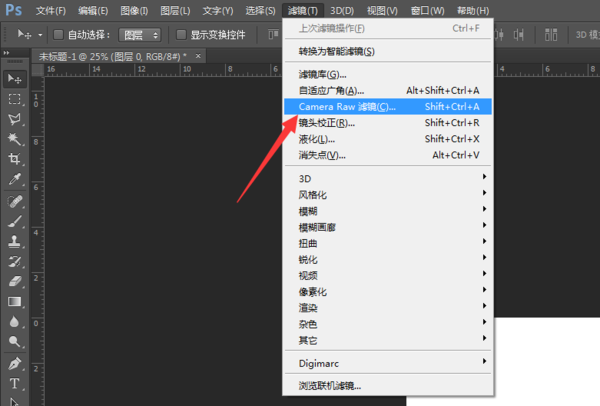
Task: Expand the 模糊 submenu
Action: tap(388, 211)
